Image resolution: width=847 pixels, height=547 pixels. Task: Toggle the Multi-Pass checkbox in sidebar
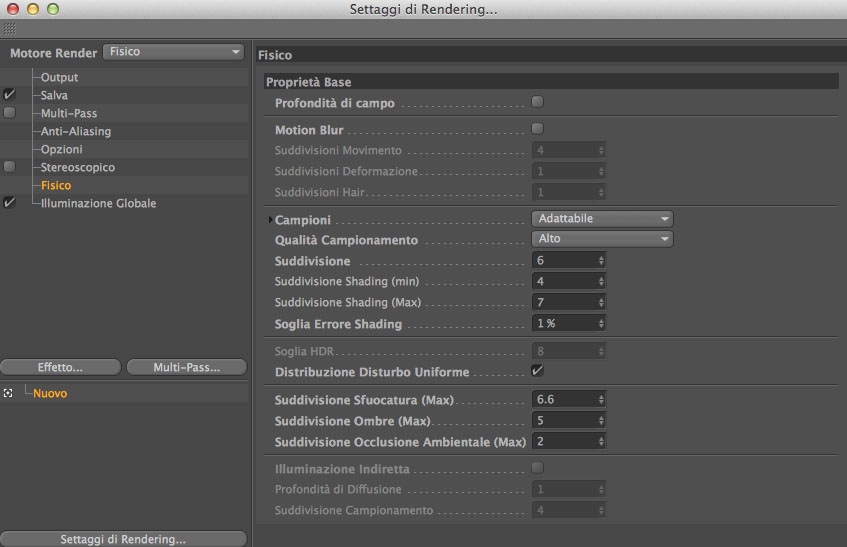[9, 113]
